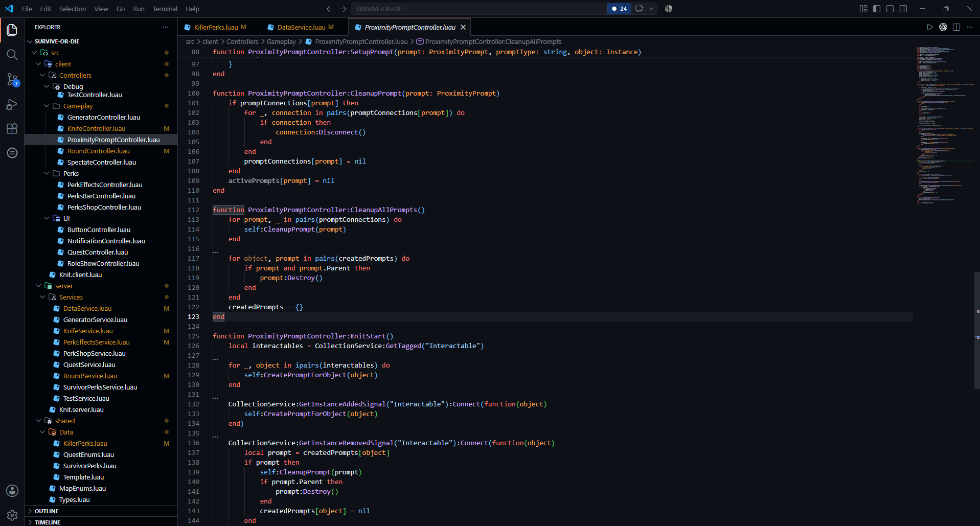Open the Manage gear icon
Image resolution: width=980 pixels, height=526 pixels.
(x=12, y=515)
